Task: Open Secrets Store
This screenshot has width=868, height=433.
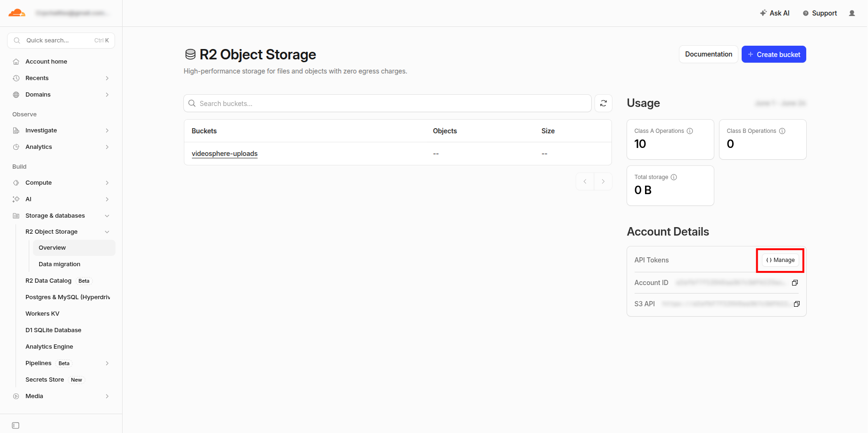Action: (x=45, y=380)
